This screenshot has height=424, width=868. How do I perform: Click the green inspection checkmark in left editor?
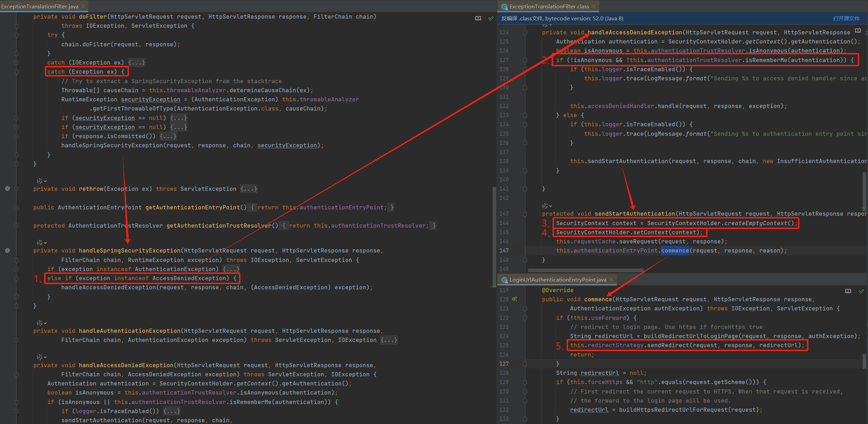pos(491,18)
